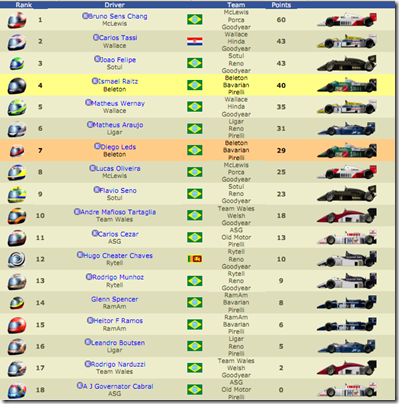
Task: Open Matheus Wernay driver link
Action: click(118, 103)
